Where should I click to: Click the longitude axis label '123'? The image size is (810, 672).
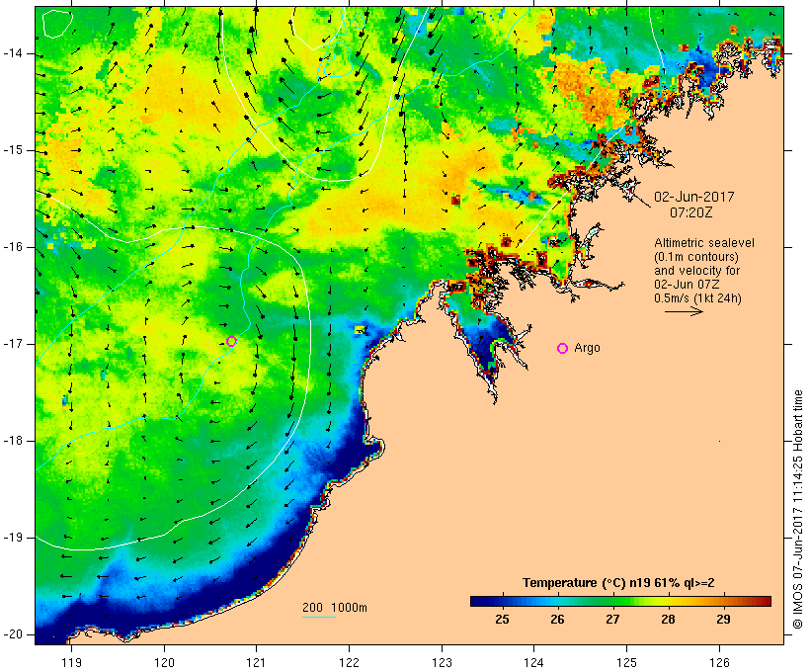coord(442,662)
